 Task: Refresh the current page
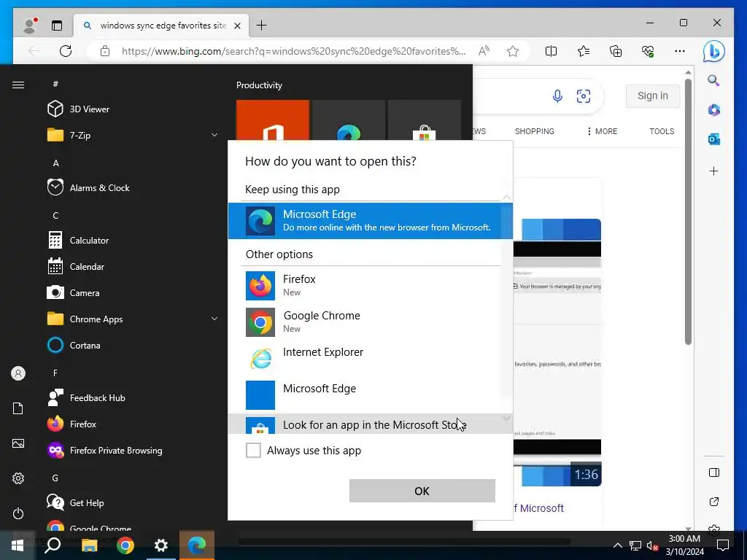pos(66,51)
